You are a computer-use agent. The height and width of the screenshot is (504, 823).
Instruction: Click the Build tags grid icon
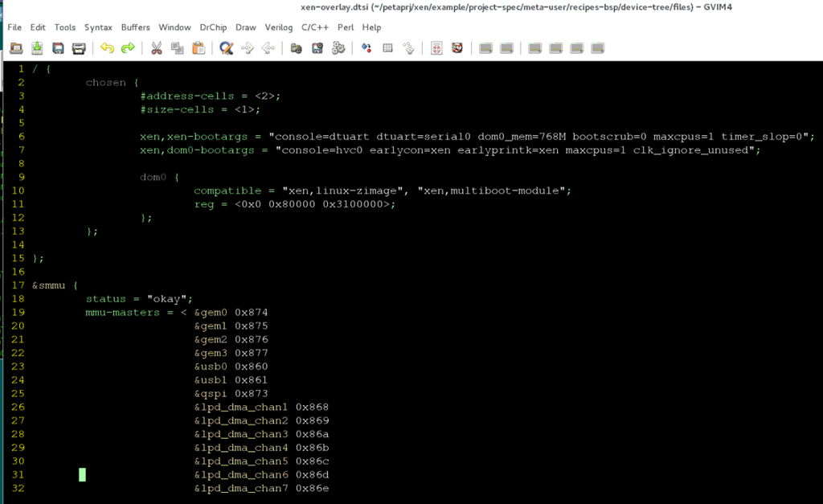point(387,48)
